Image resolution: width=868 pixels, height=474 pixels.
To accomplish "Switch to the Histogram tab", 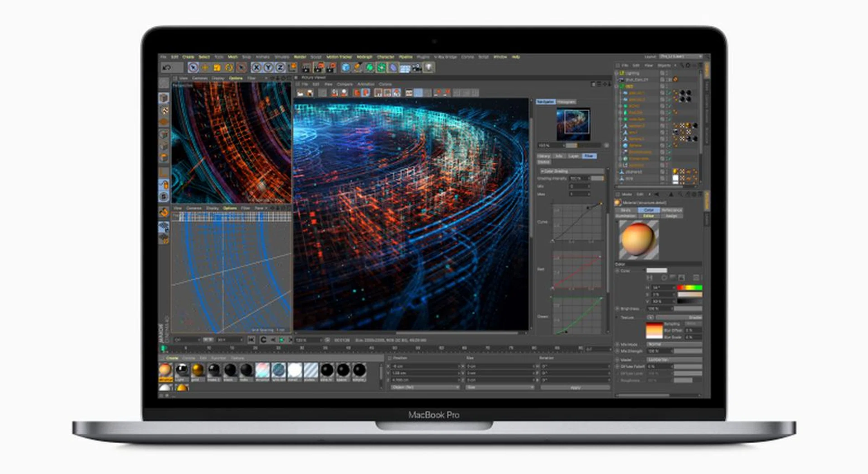I will (x=566, y=102).
